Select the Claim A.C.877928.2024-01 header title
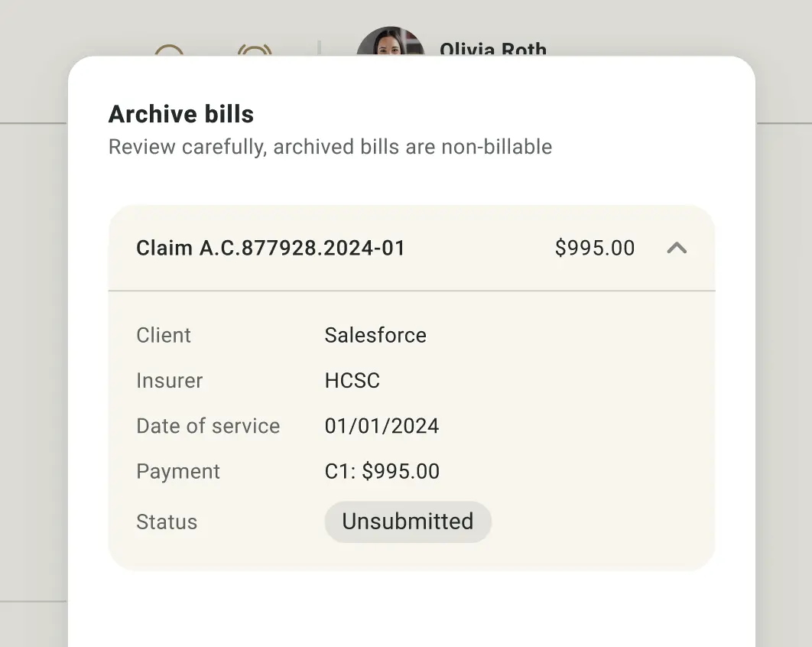 271,248
